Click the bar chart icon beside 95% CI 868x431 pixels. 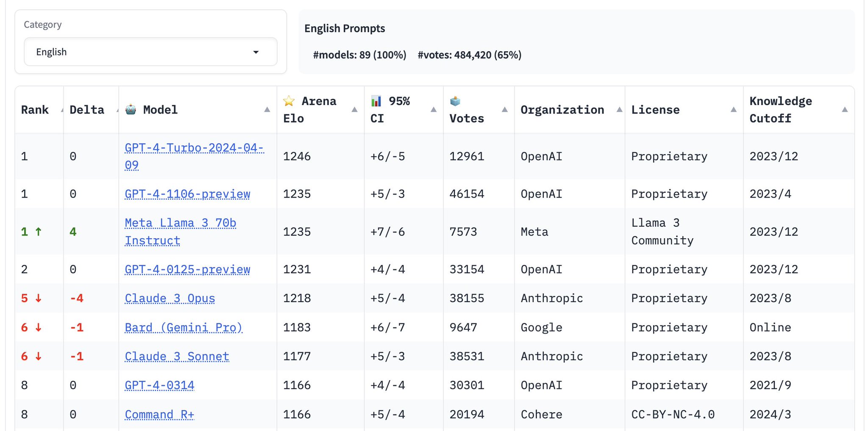pyautogui.click(x=376, y=101)
